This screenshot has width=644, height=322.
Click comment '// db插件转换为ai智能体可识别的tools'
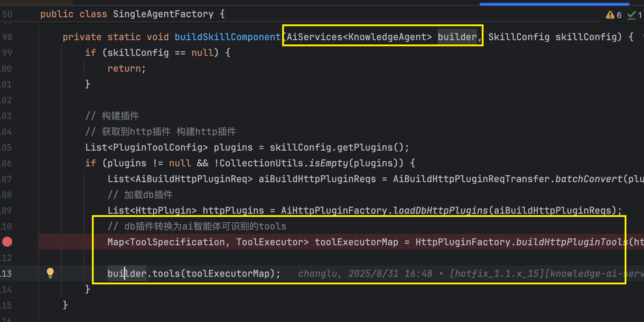click(197, 226)
